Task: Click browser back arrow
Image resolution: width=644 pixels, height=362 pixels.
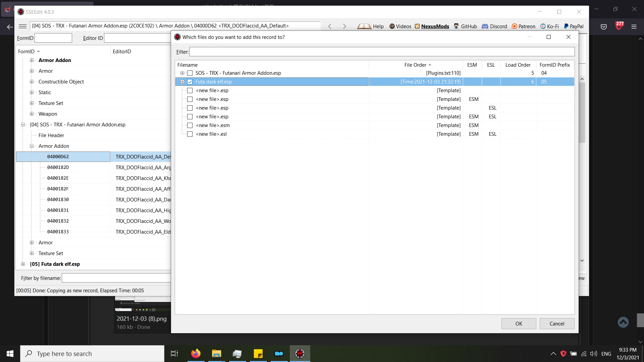Action: coord(10,27)
